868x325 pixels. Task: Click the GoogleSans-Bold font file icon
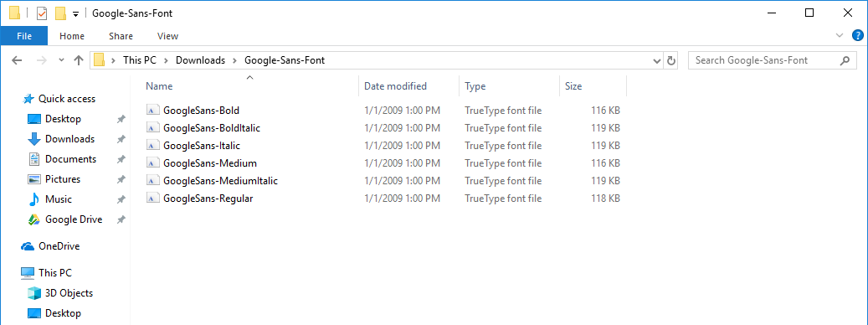click(153, 111)
